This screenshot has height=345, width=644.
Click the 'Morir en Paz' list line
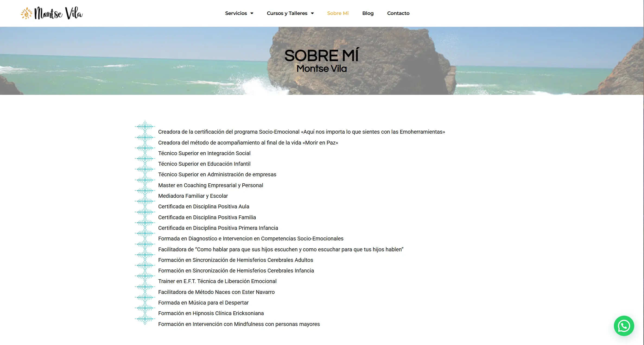(x=248, y=143)
